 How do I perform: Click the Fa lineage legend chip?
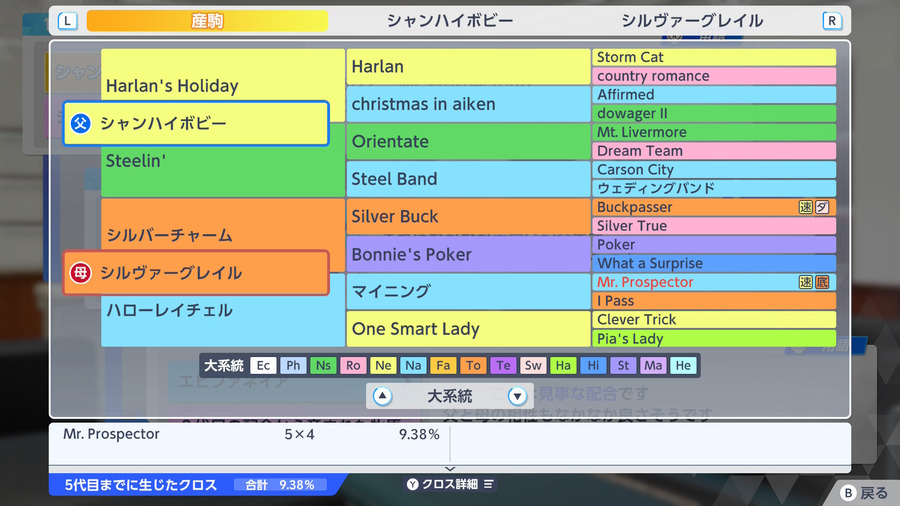tap(443, 365)
